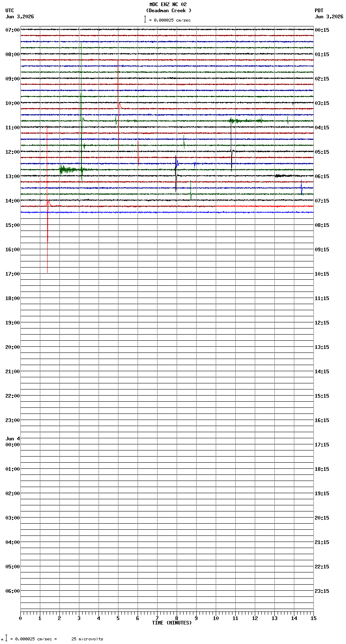
Task: Click the '15:00' UTC time label
Action: tap(13, 225)
